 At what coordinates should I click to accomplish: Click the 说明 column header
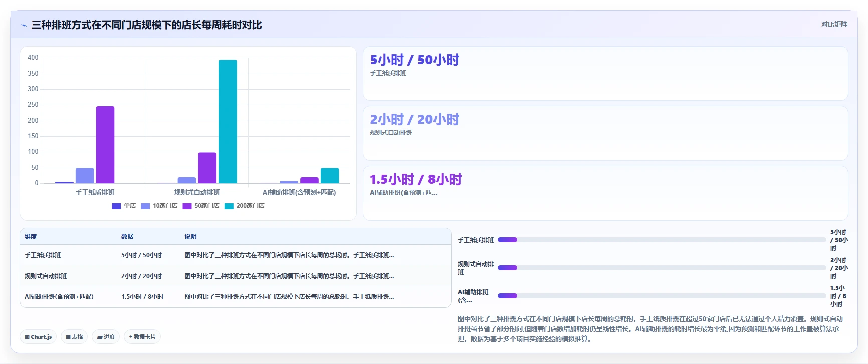click(x=190, y=237)
